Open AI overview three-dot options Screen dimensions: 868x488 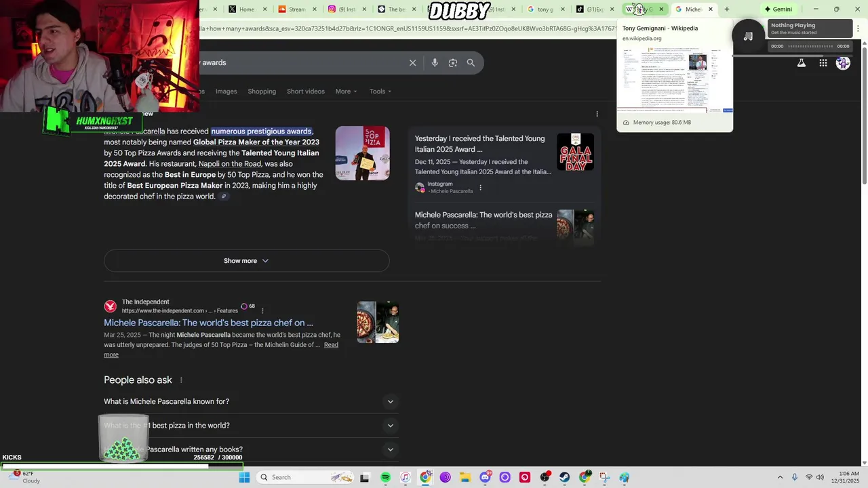pos(597,114)
